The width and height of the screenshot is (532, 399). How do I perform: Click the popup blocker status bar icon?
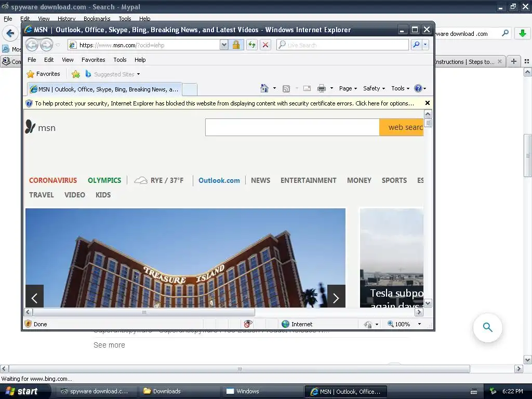pyautogui.click(x=248, y=324)
